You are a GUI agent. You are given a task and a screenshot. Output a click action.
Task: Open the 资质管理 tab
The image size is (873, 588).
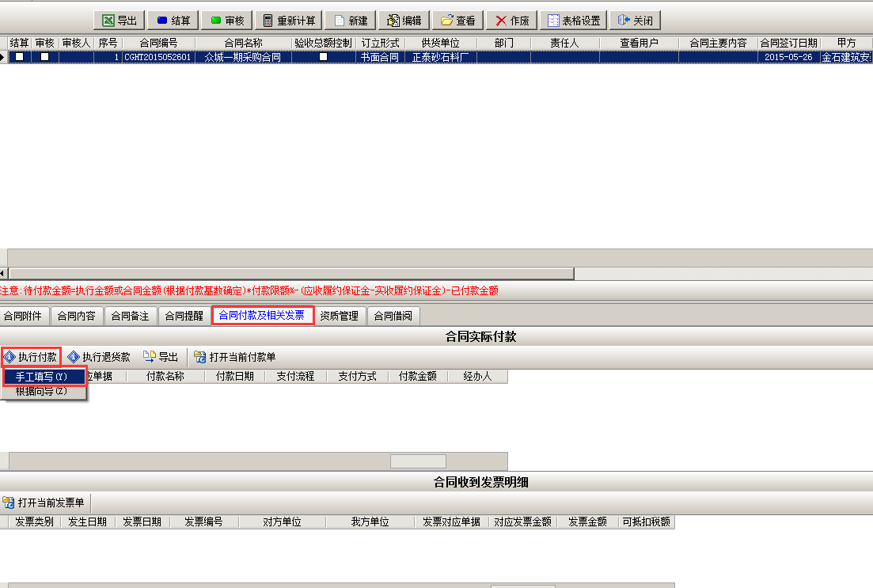pos(339,316)
